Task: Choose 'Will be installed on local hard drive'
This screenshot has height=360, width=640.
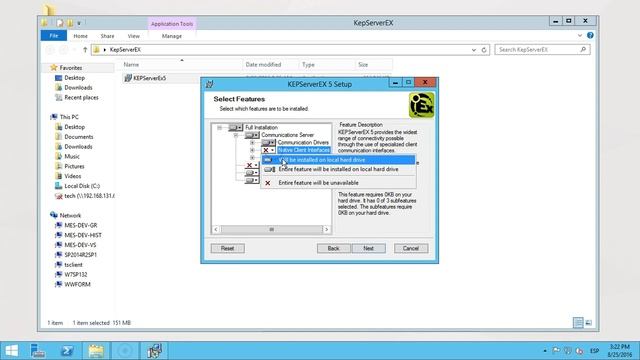Action: pos(338,160)
